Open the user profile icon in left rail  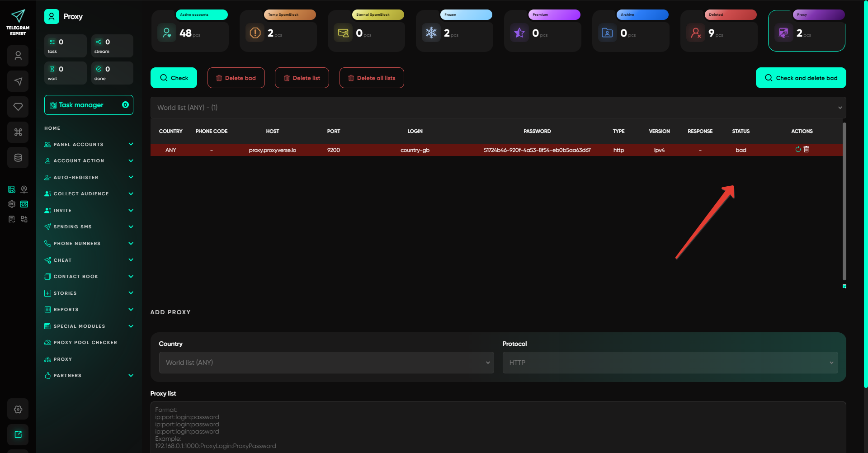[18, 56]
